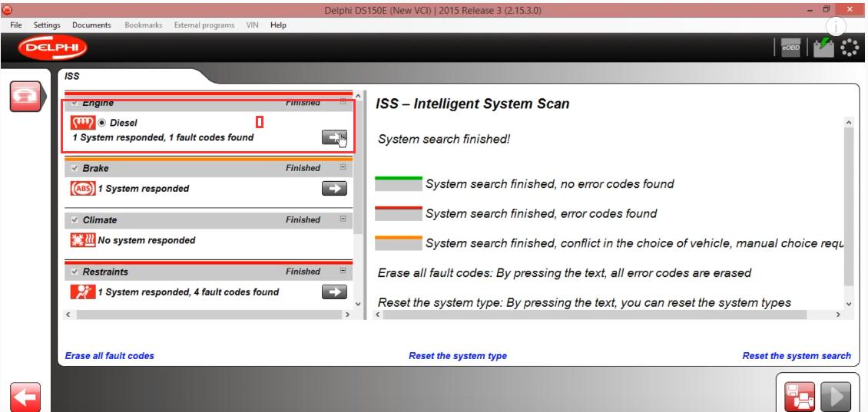
Task: Click 'No system responded' text
Action: tap(146, 240)
